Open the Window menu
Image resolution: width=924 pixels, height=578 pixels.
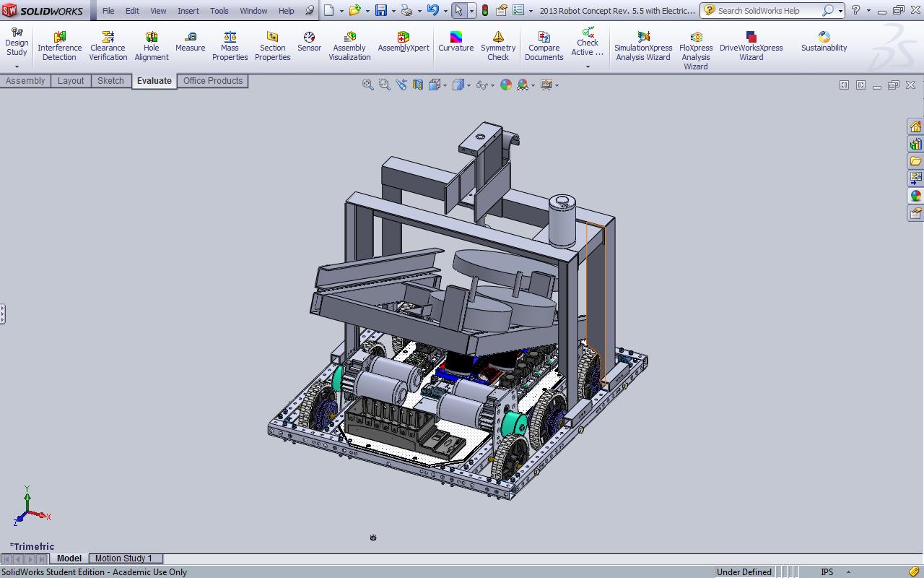253,11
